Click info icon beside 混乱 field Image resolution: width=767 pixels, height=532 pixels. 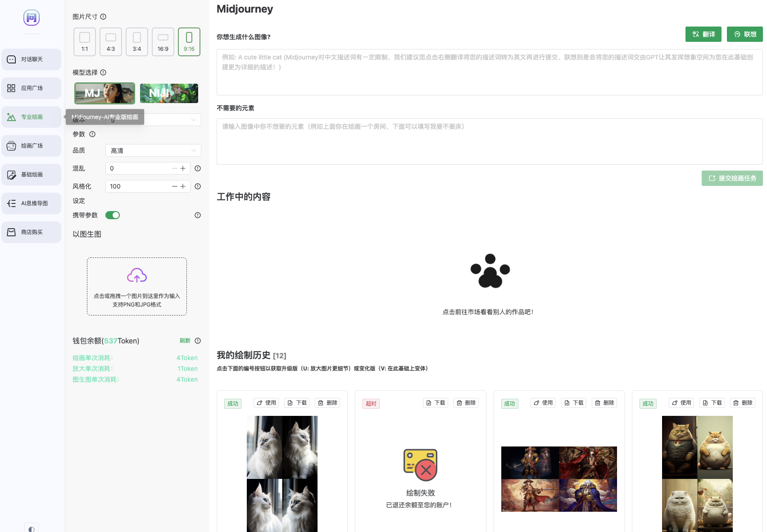(x=198, y=168)
